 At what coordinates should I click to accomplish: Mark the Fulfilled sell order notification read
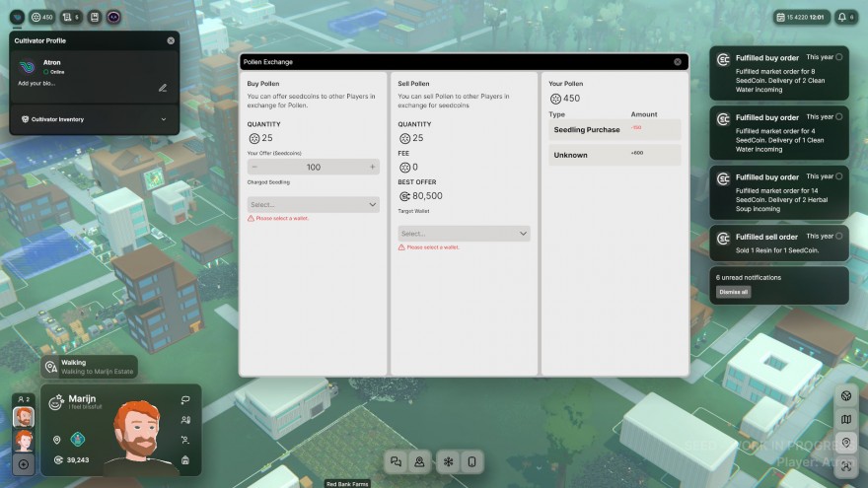pos(839,237)
